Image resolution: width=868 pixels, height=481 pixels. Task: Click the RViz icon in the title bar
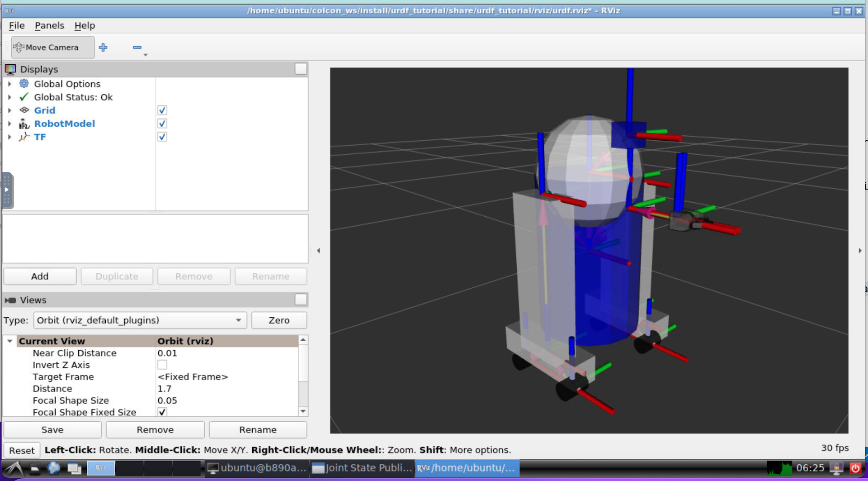[x=9, y=11]
